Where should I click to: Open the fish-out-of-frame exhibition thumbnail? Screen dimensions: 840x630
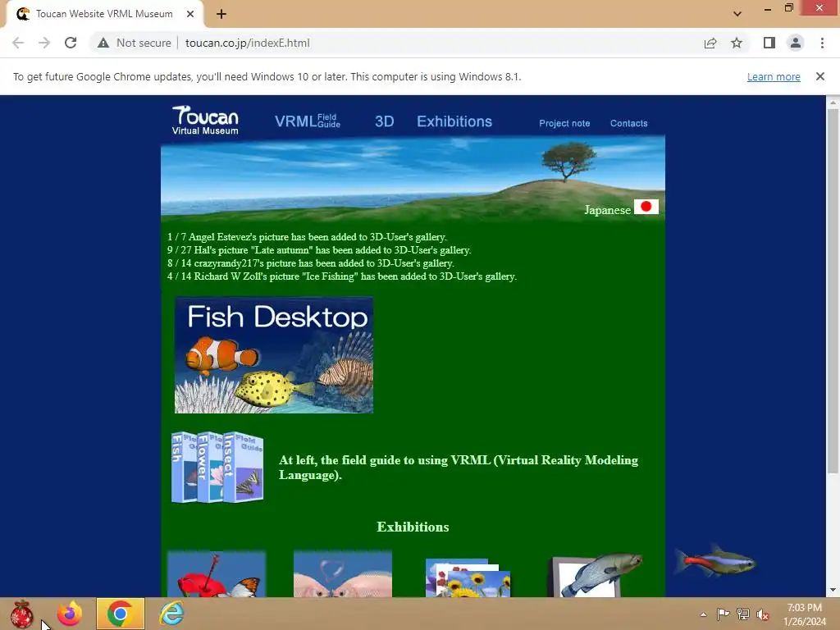(595, 575)
